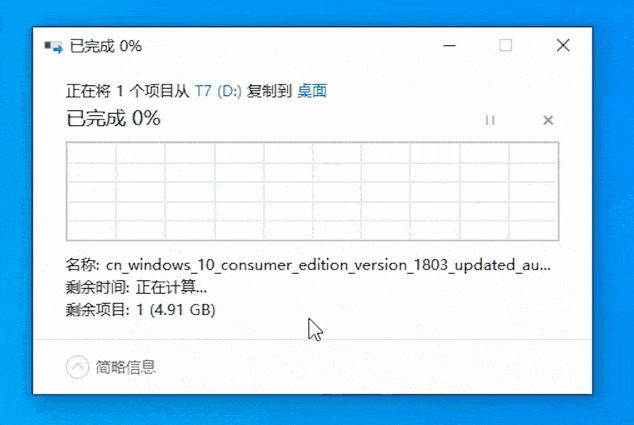The image size is (634, 425).
Task: Click the 正在将 1 个项目从 text
Action: (x=128, y=91)
